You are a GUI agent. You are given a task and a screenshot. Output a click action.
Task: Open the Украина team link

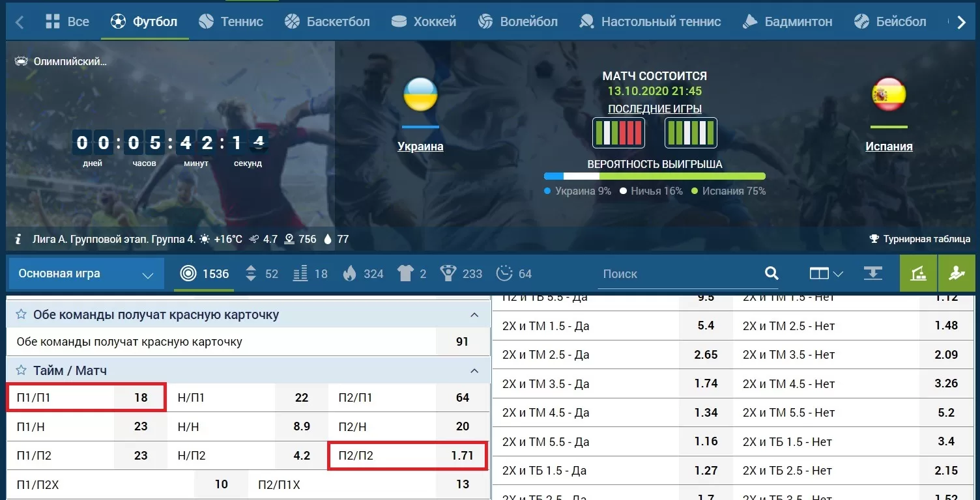tap(420, 146)
